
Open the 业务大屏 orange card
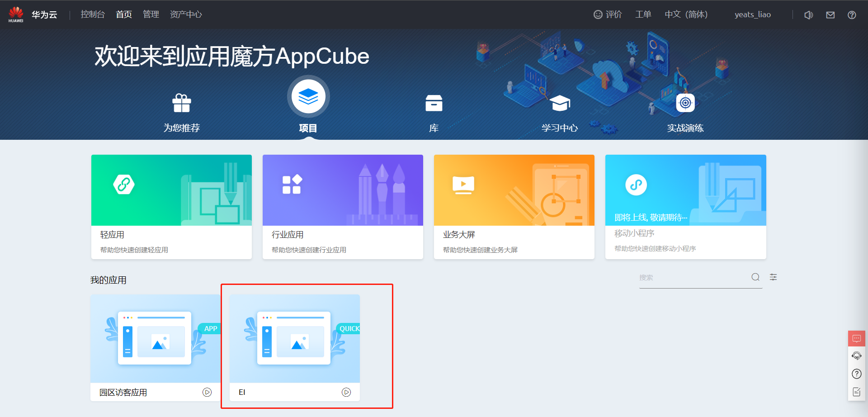coord(514,207)
